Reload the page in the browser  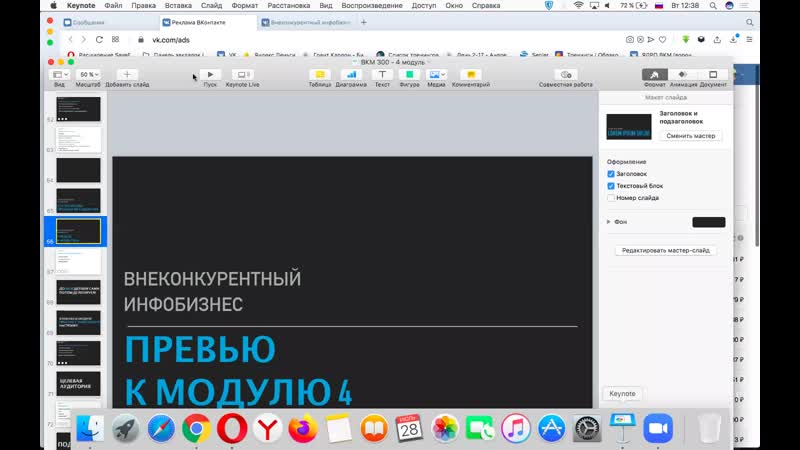[x=99, y=39]
